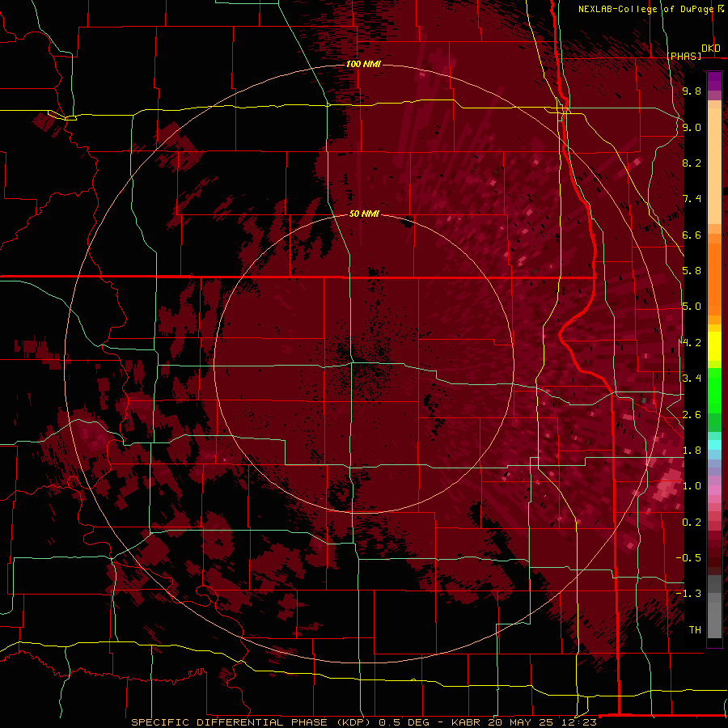Screen dimensions: 728x728
Task: Click the 0.2 scale value
Action: 692,523
